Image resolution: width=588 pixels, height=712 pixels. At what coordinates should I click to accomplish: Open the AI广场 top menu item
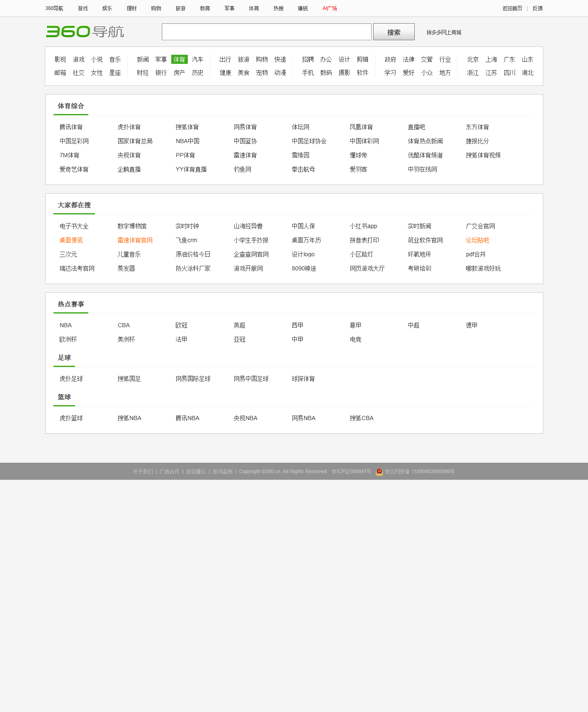pyautogui.click(x=330, y=8)
